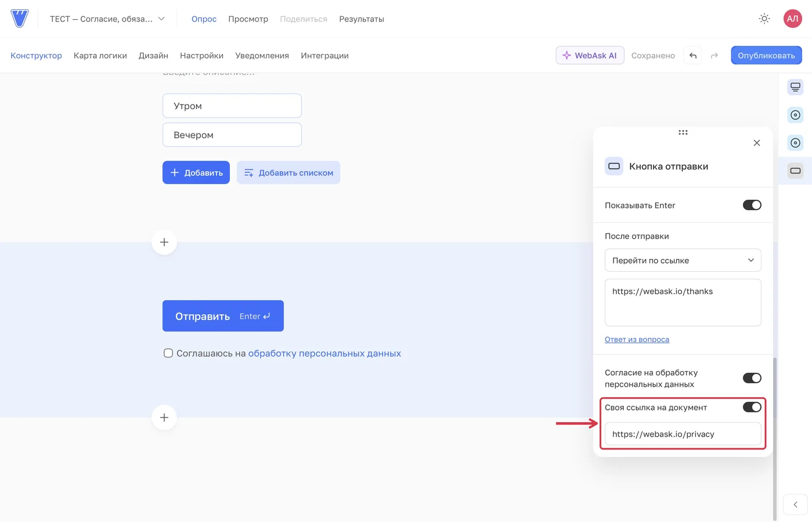Open the АЛ user avatar menu
Viewport: 812px width, 522px height.
tap(792, 19)
